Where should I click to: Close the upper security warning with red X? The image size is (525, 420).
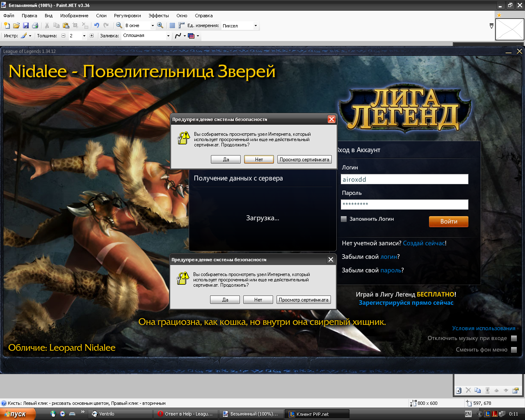coord(331,119)
